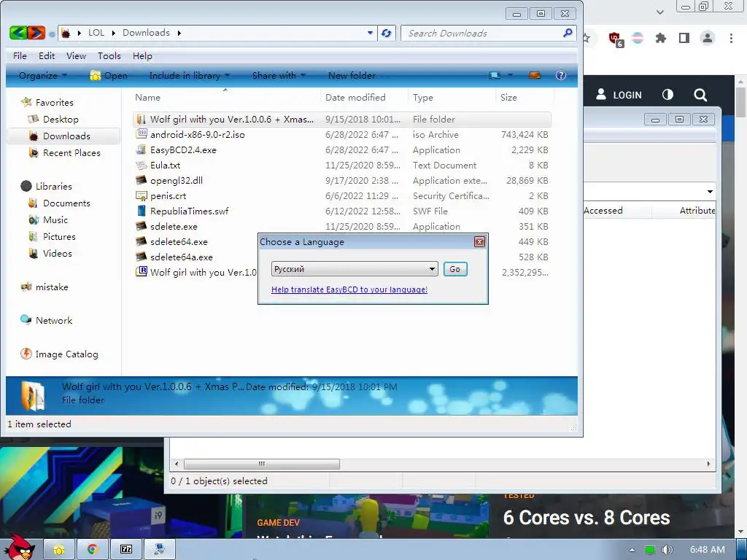The image size is (747, 560).
Task: Click the green network tray icon
Action: (650, 550)
